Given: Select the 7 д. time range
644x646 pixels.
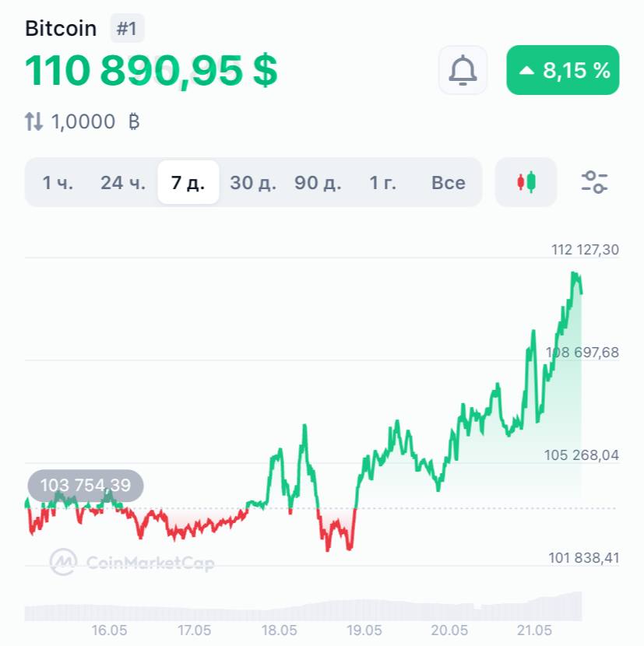Looking at the screenshot, I should [188, 183].
